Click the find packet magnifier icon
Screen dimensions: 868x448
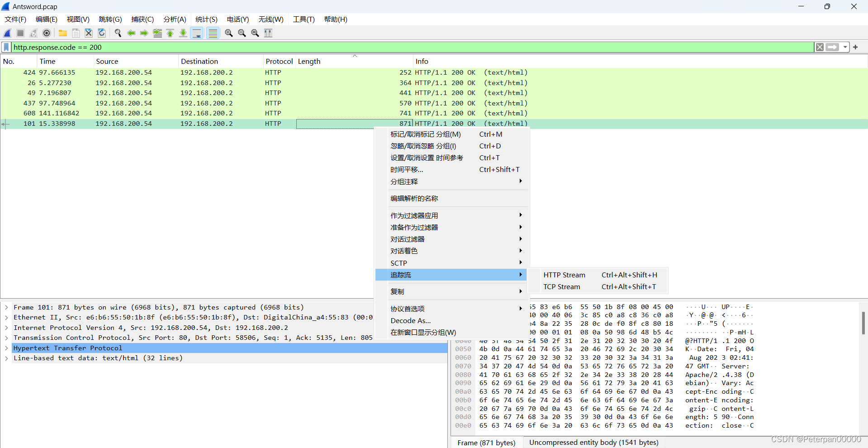coord(118,33)
